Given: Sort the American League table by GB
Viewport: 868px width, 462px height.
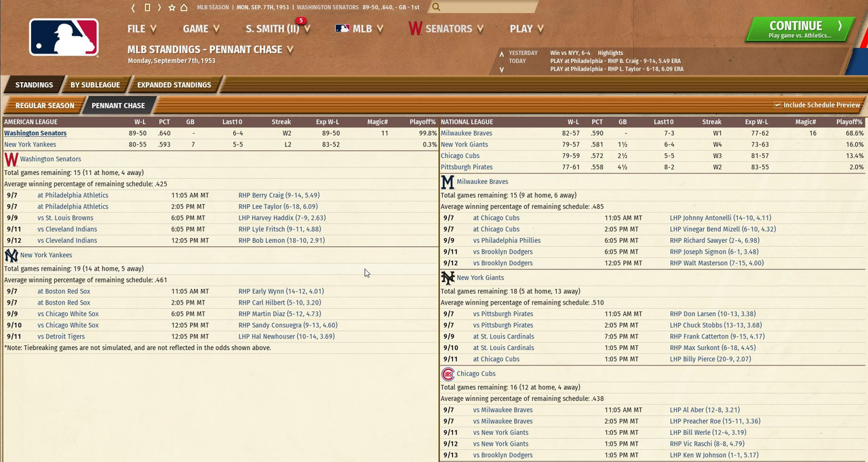Looking at the screenshot, I should click(x=190, y=122).
